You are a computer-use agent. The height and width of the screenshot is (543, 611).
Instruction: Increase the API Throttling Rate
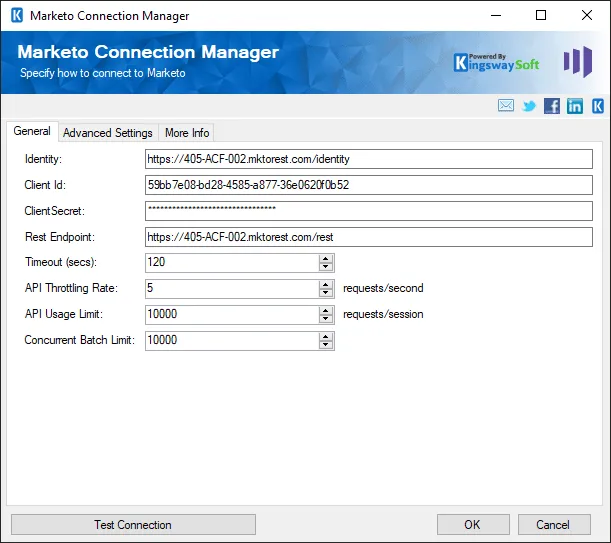pyautogui.click(x=326, y=284)
